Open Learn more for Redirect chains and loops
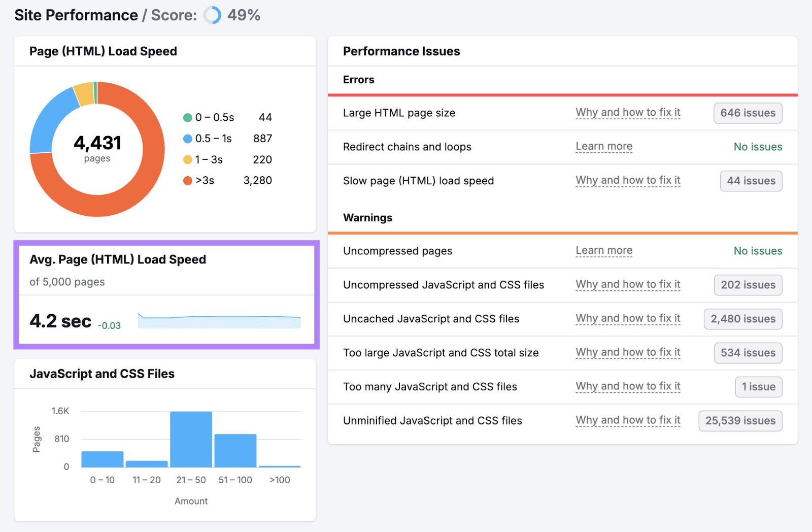 [603, 146]
